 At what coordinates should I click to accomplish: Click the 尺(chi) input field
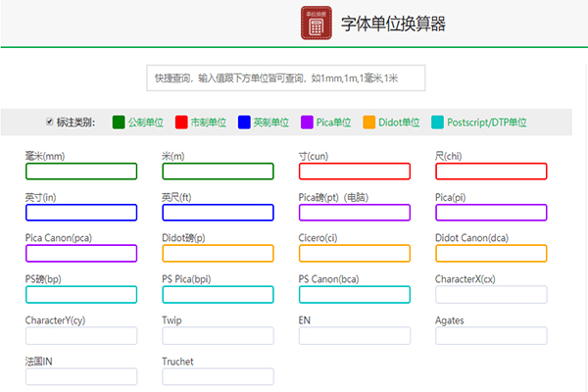point(491,171)
